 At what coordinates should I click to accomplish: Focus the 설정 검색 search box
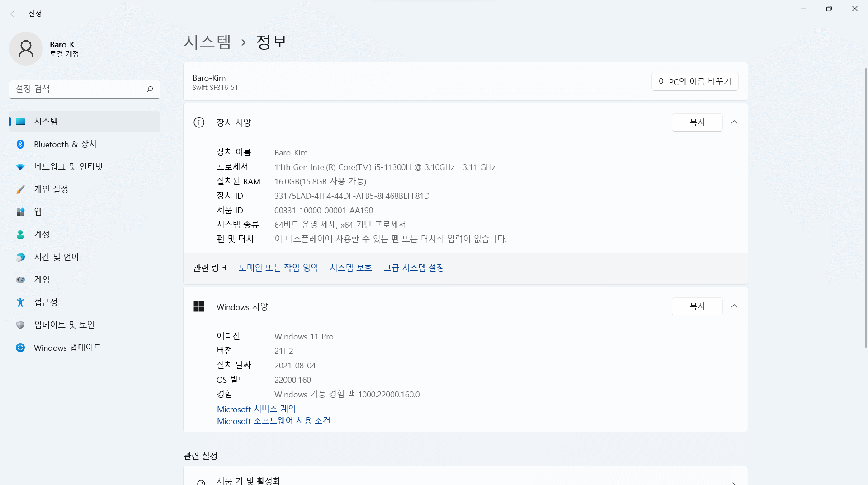tap(85, 89)
